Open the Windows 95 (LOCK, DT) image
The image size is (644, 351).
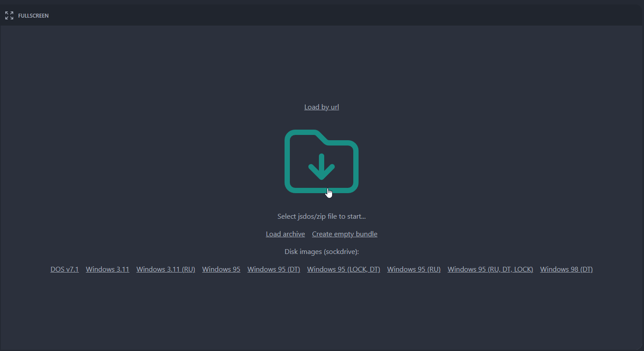344,269
